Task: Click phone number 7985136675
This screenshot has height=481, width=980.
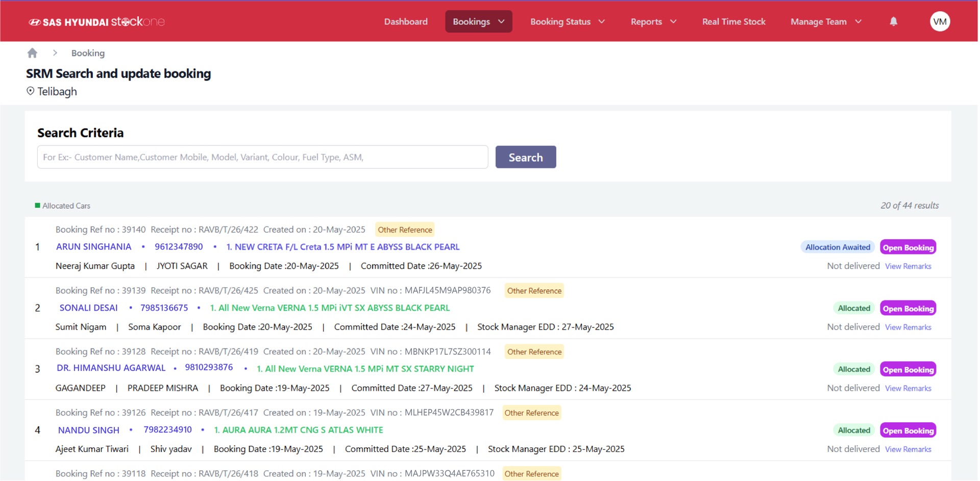Action: (164, 308)
